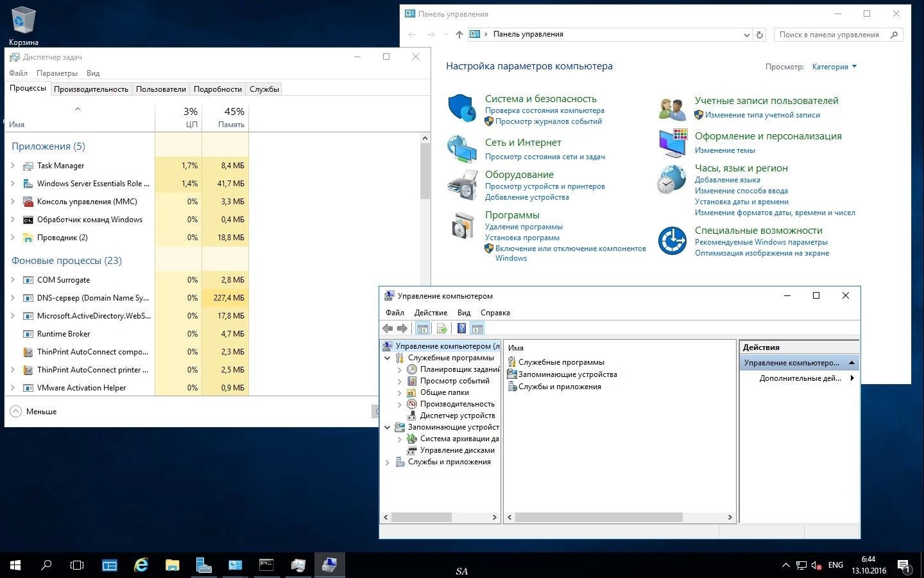Expand Дополнительные действия submenu arrow

(852, 378)
